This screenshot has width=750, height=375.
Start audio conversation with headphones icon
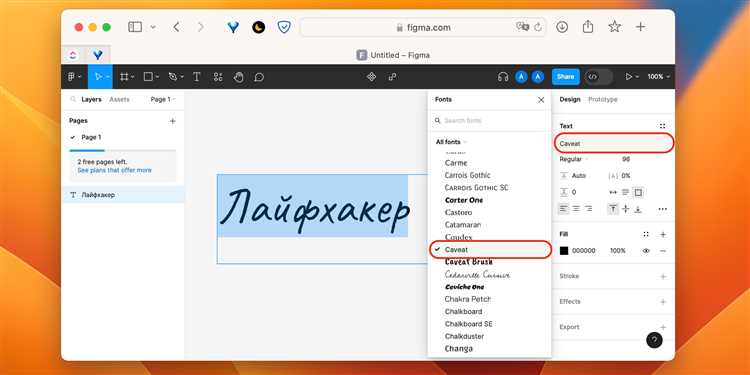pos(503,77)
